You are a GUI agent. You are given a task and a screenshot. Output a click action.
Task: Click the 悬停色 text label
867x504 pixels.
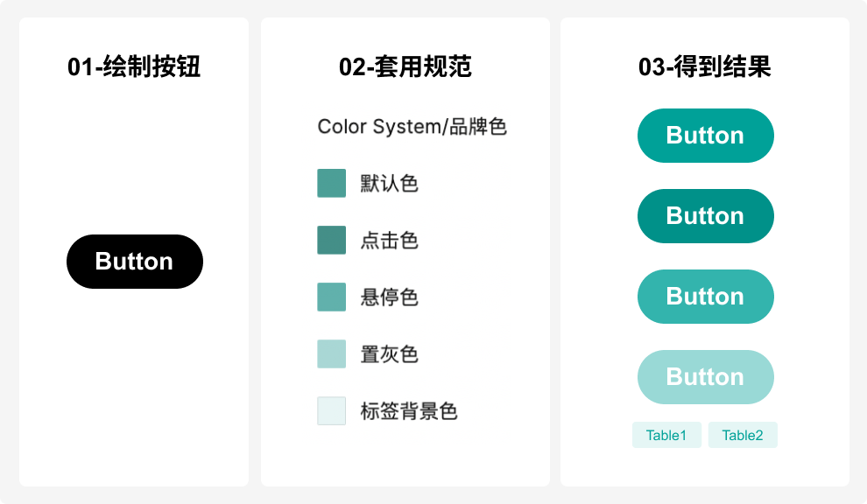389,297
